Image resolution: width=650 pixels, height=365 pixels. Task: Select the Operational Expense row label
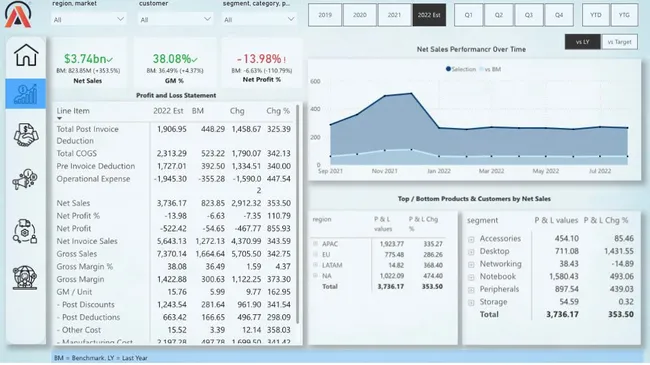tap(93, 179)
